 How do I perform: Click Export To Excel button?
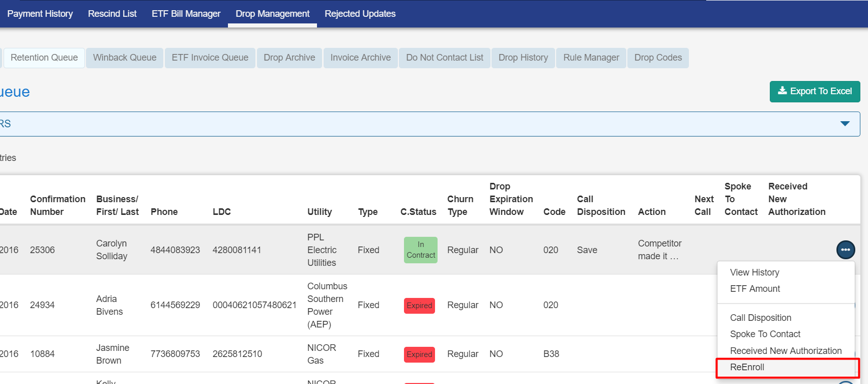[x=815, y=92]
